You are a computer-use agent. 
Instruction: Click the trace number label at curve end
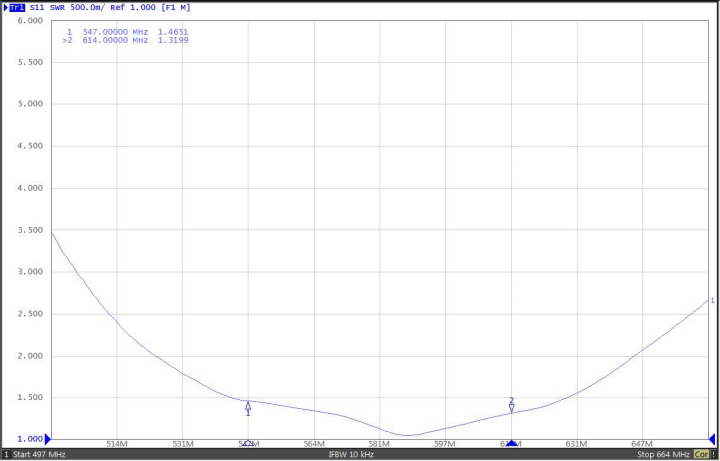[712, 300]
